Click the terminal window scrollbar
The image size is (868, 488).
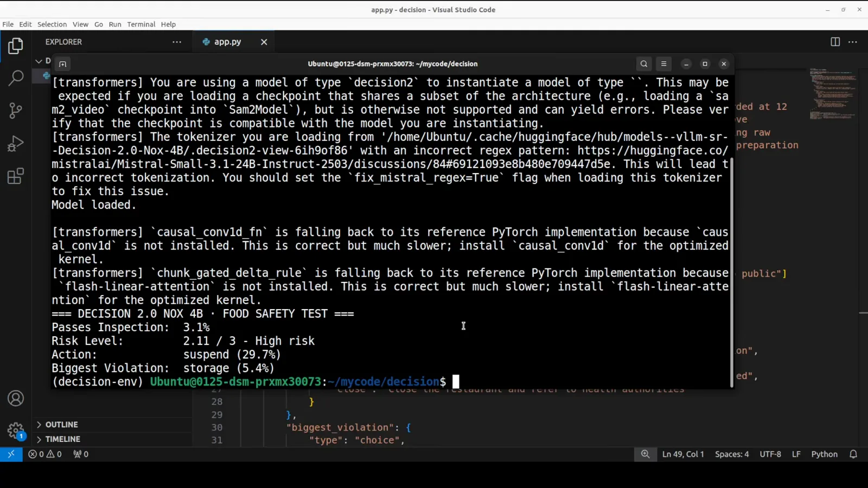click(731, 272)
